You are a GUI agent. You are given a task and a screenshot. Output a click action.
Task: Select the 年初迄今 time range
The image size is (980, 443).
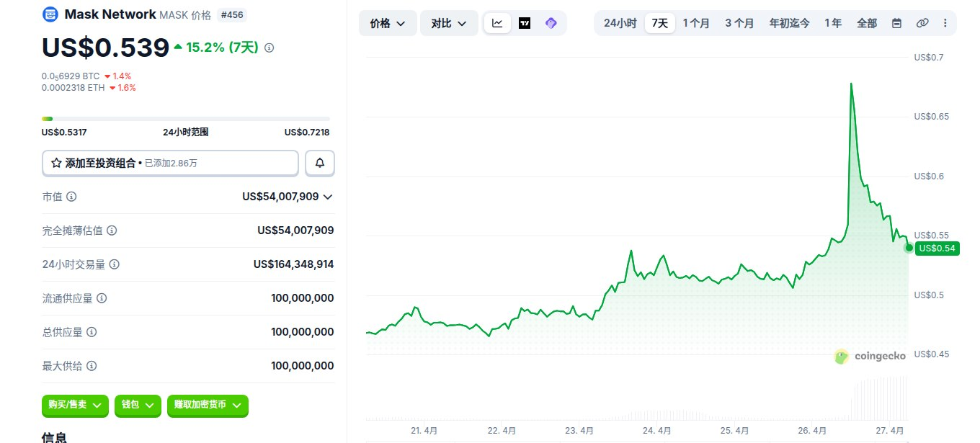pyautogui.click(x=789, y=23)
